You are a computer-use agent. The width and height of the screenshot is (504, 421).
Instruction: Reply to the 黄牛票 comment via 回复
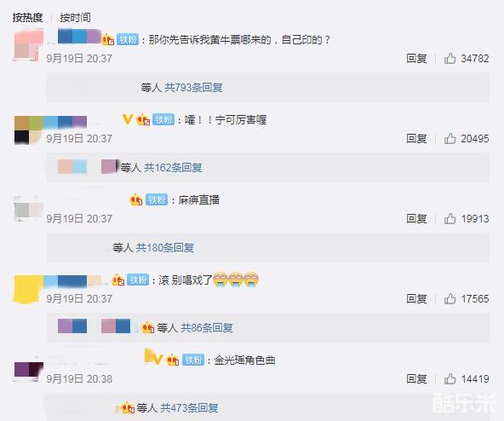coord(416,59)
